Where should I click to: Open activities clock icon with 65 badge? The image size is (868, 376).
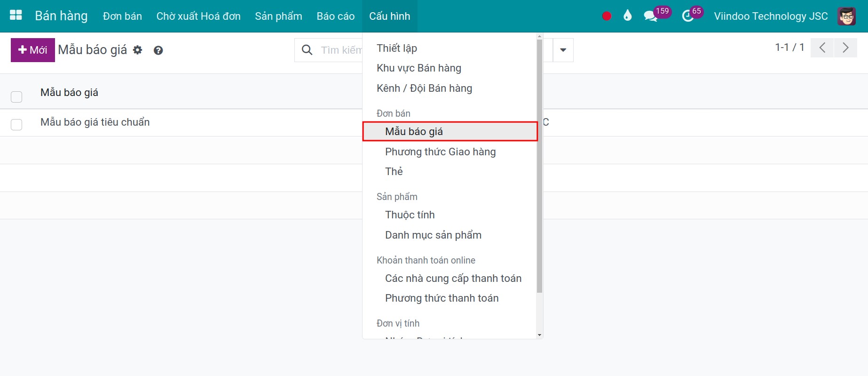pos(687,16)
